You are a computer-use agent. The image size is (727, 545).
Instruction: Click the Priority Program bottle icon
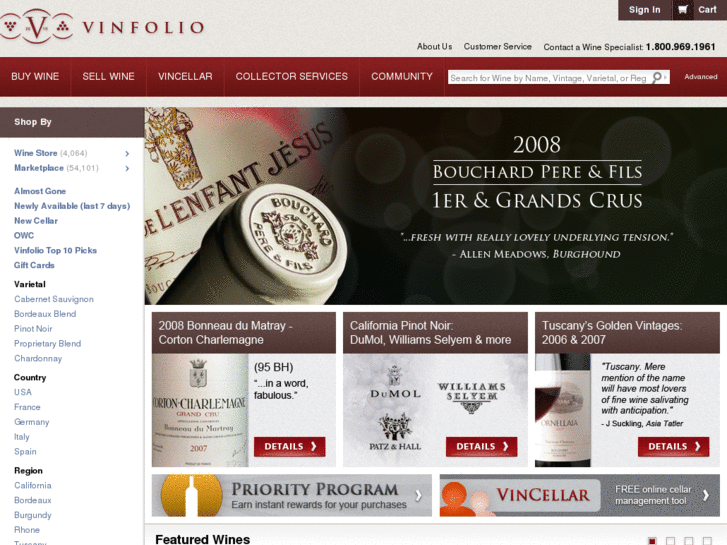(191, 495)
